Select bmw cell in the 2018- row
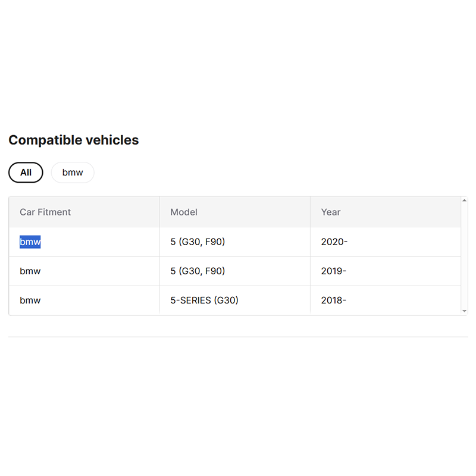 tap(30, 300)
